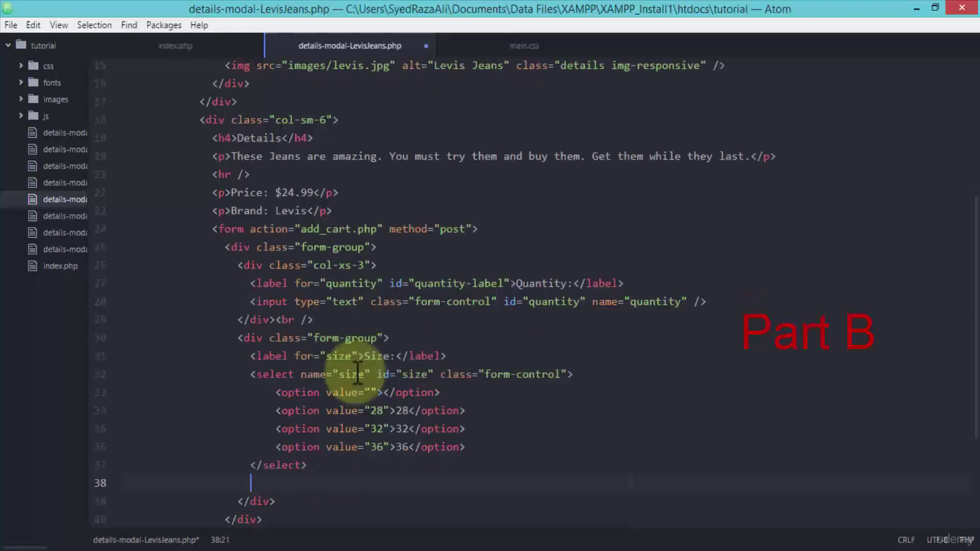Click the cursor position 38:21 in status bar
This screenshot has height=551, width=980.
pos(220,540)
